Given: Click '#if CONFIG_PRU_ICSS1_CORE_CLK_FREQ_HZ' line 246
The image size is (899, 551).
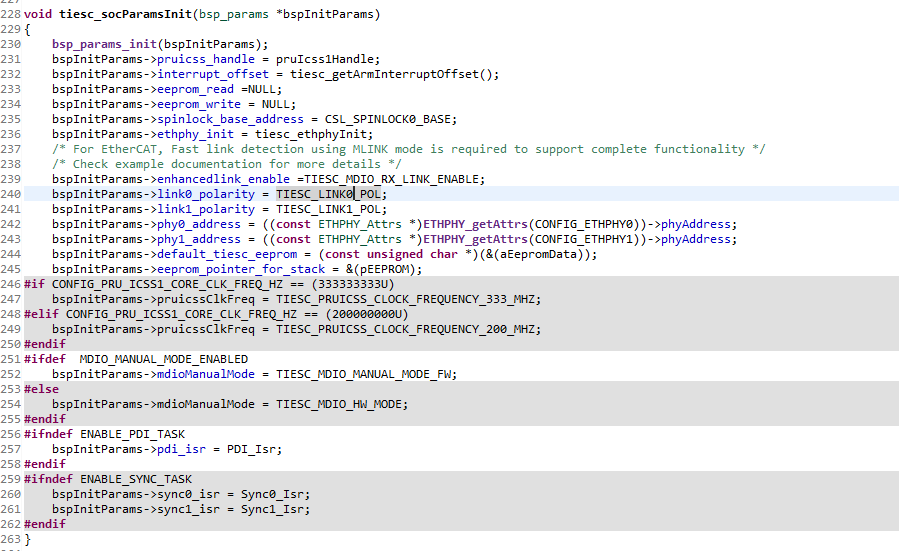Looking at the screenshot, I should [x=209, y=284].
